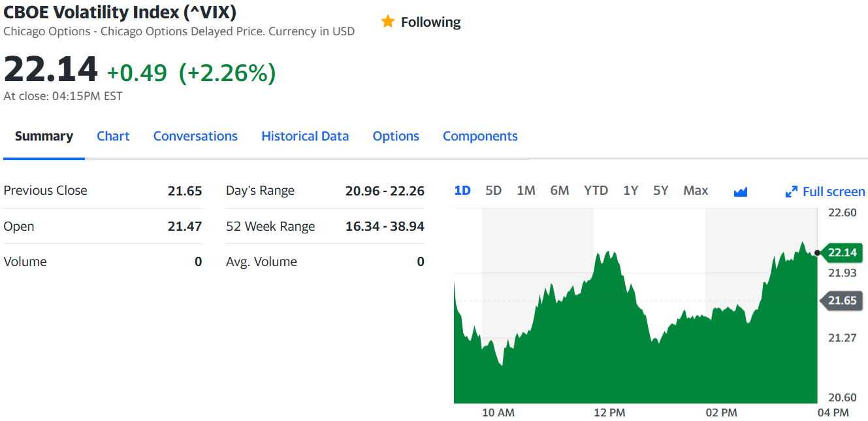Go to the Historical Data tab
Screen dimensions: 868x421
point(305,136)
